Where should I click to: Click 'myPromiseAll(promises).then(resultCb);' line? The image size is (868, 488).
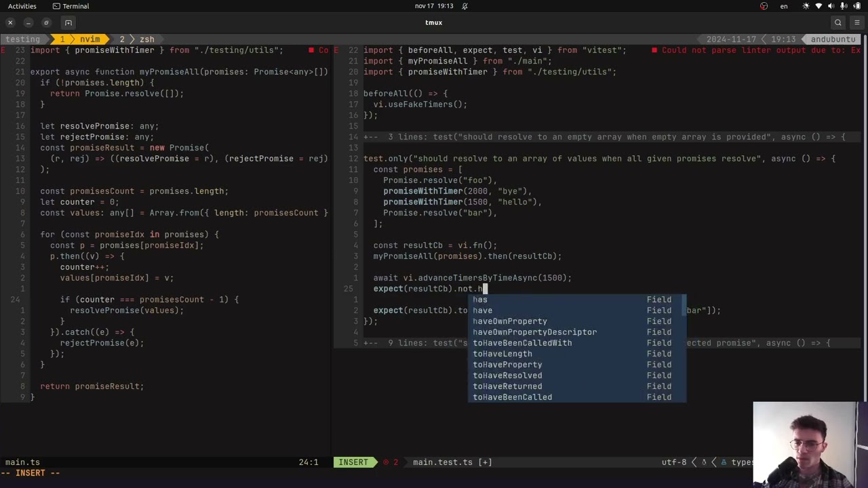pyautogui.click(x=467, y=256)
